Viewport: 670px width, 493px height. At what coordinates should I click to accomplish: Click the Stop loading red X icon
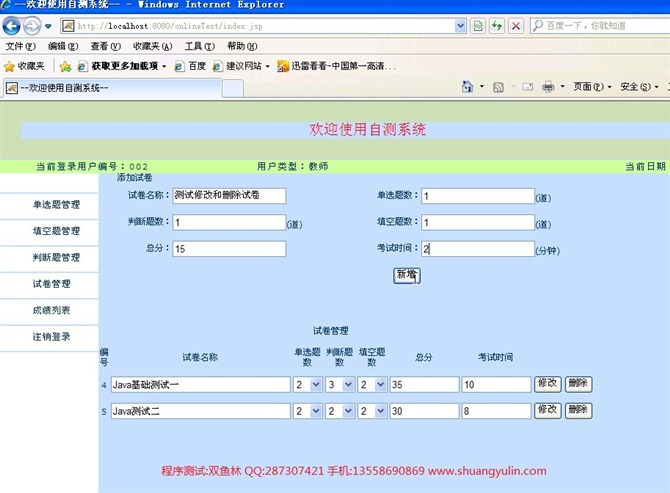coord(516,26)
